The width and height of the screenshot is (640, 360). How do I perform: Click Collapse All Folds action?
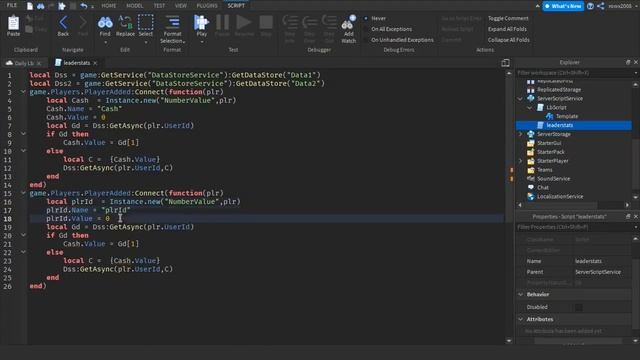coord(509,40)
